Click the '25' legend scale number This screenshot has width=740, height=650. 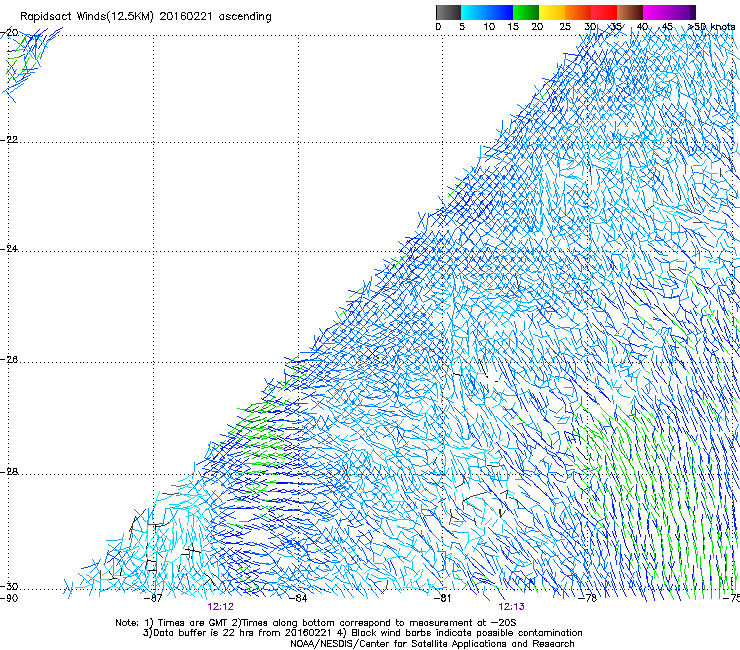565,27
